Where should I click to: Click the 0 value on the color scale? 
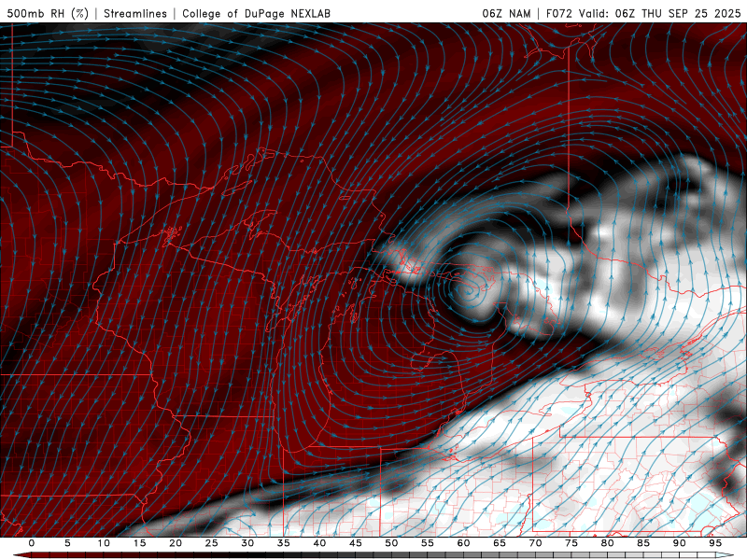(32, 543)
